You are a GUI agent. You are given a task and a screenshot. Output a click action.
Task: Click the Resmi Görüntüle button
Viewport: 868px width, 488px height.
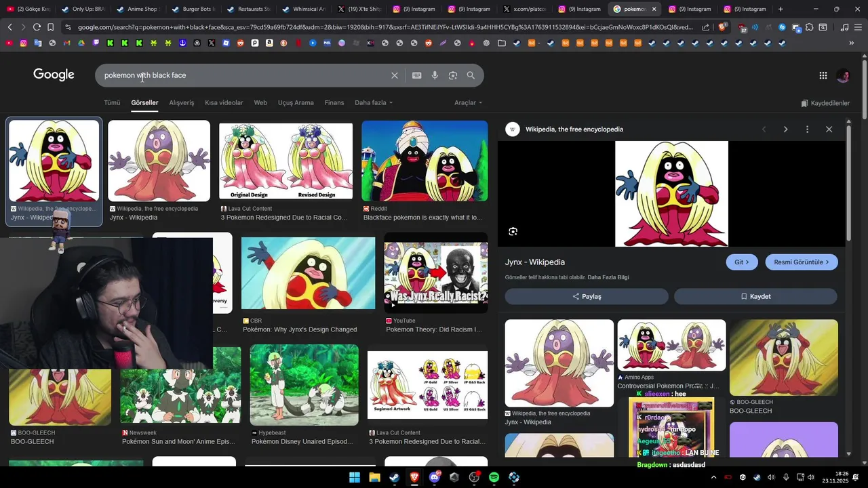802,262
